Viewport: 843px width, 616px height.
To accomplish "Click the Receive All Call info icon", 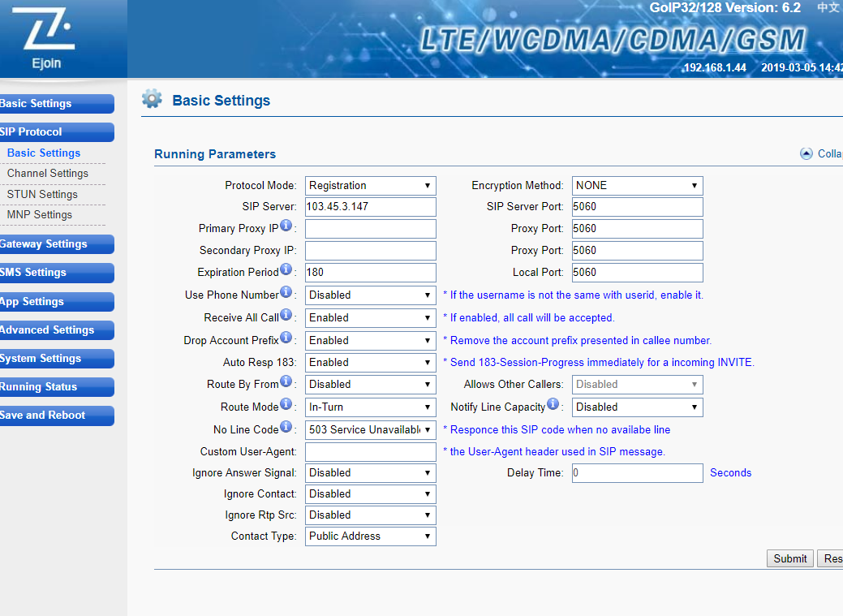I will [x=286, y=316].
